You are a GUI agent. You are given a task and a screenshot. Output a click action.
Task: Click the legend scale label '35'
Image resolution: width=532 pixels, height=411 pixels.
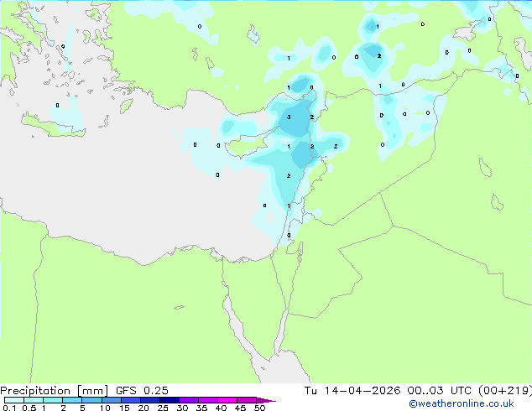point(201,408)
